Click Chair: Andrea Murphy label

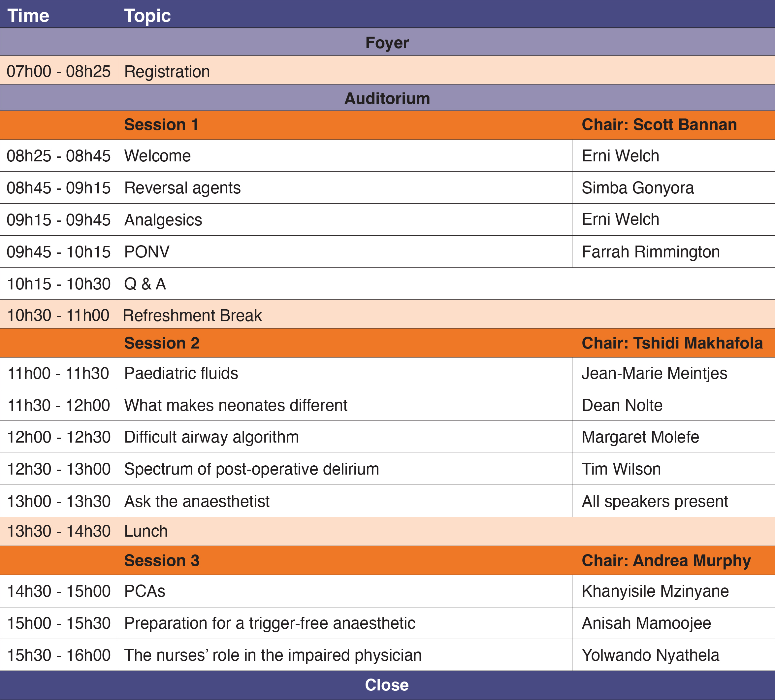(x=666, y=561)
